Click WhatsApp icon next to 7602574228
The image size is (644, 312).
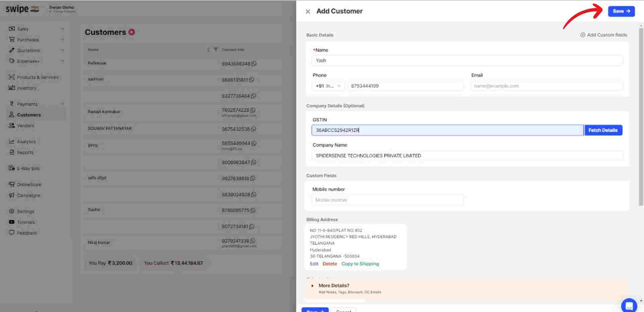coord(253,110)
